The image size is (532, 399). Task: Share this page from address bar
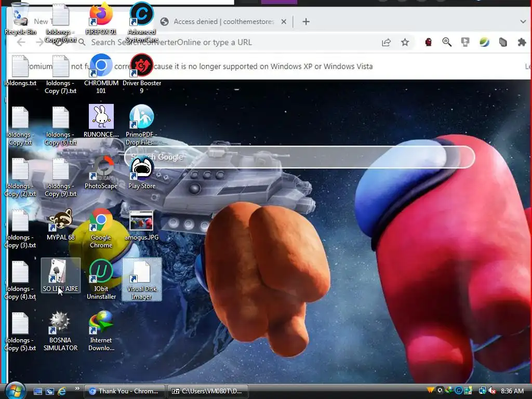386,43
